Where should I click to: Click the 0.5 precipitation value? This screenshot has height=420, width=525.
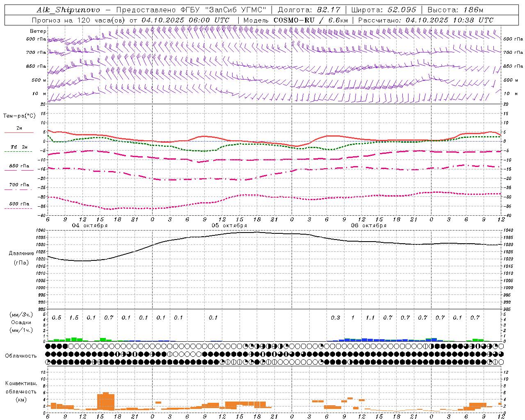tap(57, 318)
